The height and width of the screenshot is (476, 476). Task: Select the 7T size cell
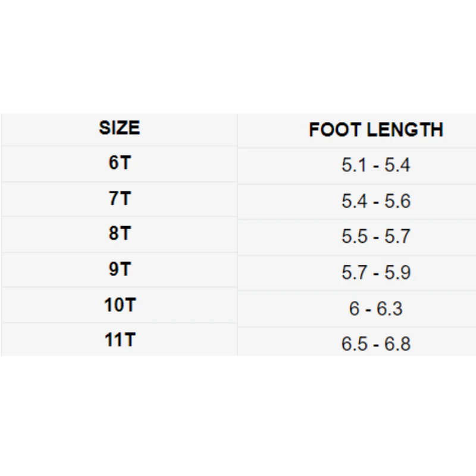[119, 199]
